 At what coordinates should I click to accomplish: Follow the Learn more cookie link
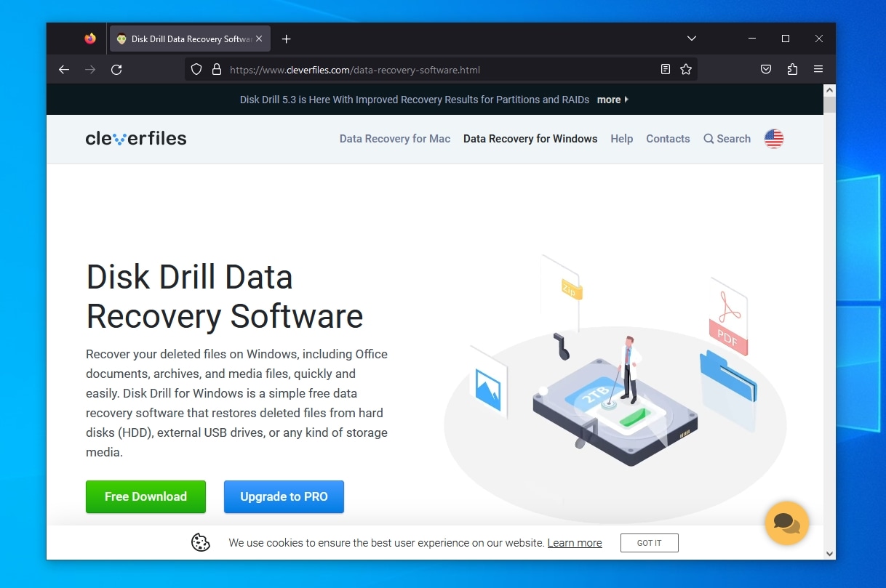(x=575, y=543)
